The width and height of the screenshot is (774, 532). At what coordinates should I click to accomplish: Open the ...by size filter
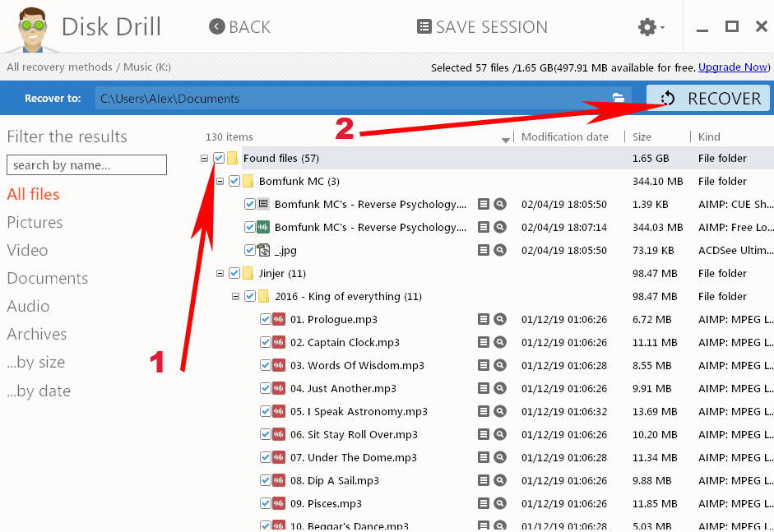[x=36, y=363]
